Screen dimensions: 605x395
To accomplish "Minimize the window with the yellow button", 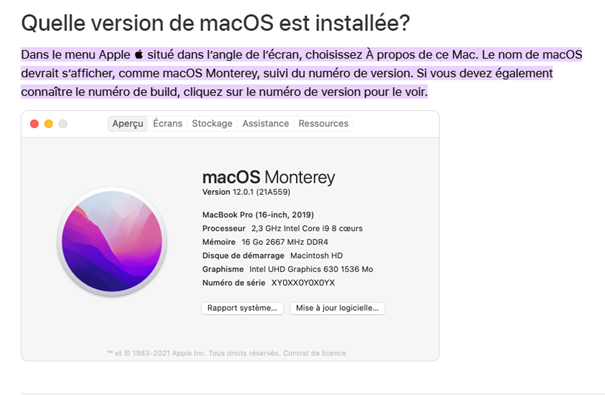I will point(49,124).
